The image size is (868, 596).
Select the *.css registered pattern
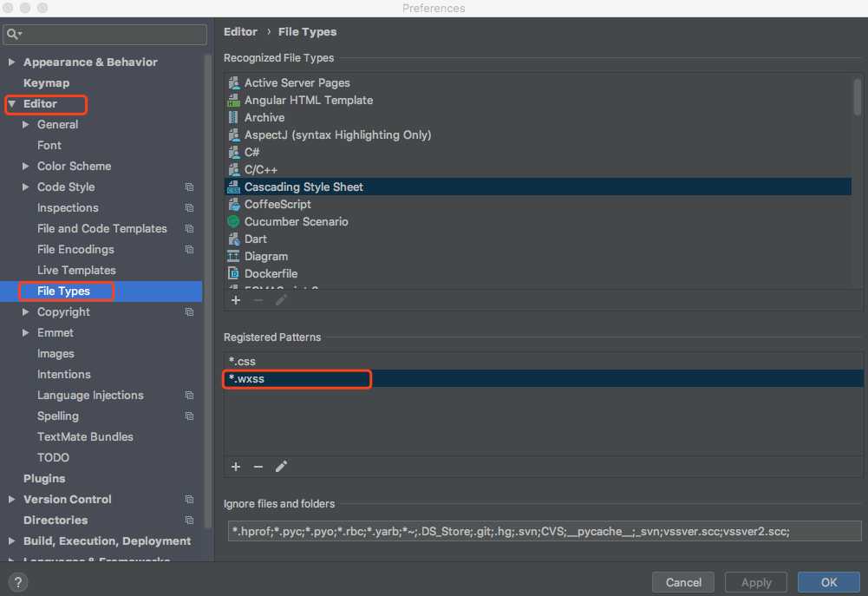[x=544, y=361]
